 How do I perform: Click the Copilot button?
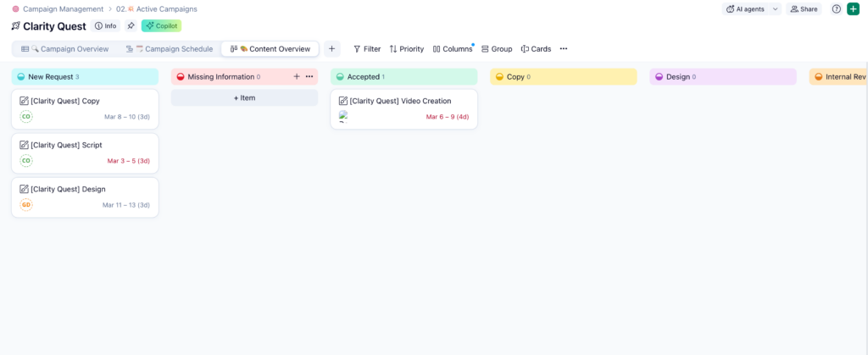click(161, 25)
